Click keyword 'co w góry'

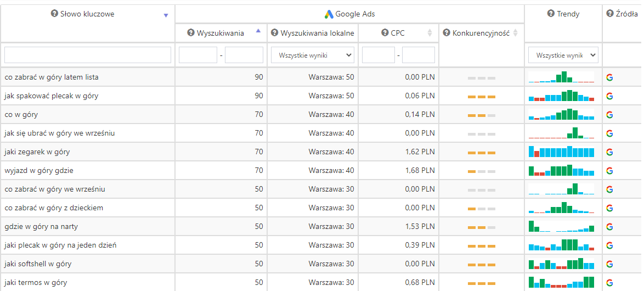pyautogui.click(x=21, y=115)
